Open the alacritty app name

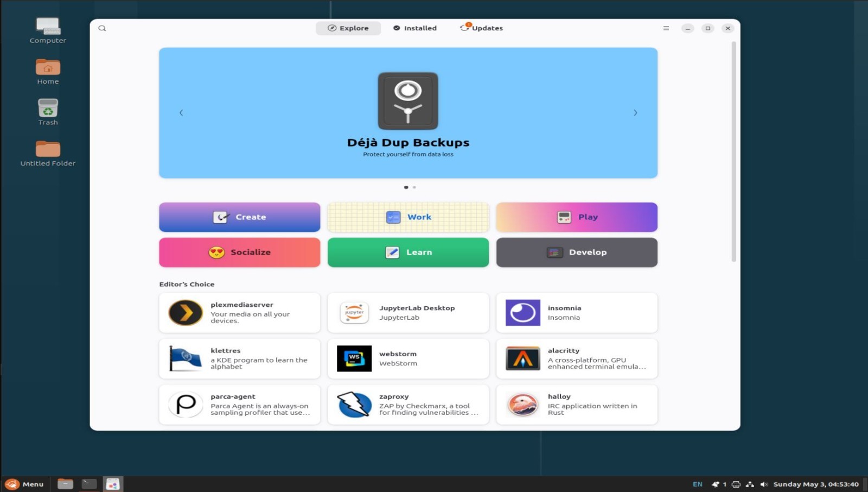point(564,351)
